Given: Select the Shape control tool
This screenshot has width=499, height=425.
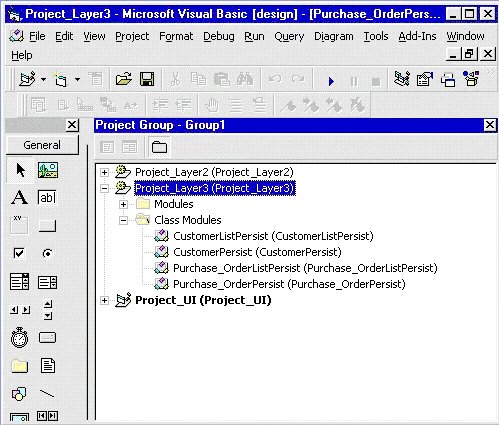Looking at the screenshot, I should pos(19,394).
